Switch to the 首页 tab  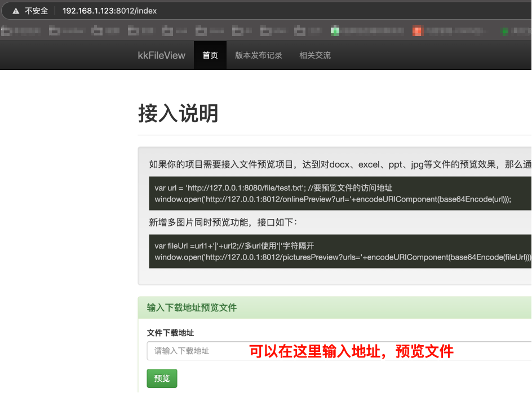(210, 55)
